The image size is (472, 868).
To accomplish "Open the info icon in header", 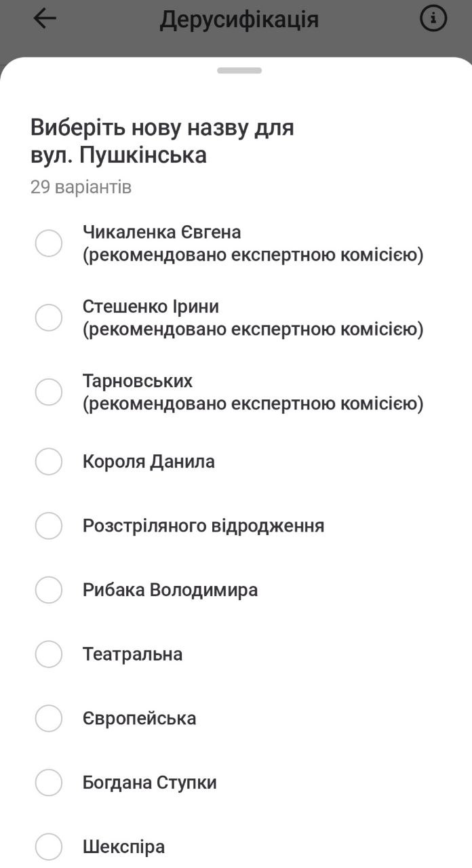I will tap(433, 19).
